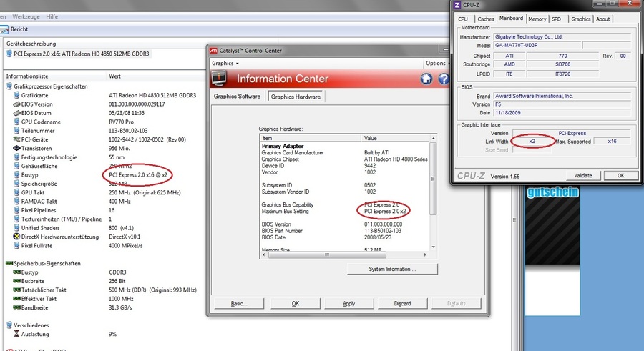
Task: Click the Validate button in CPU-Z
Action: pyautogui.click(x=583, y=175)
